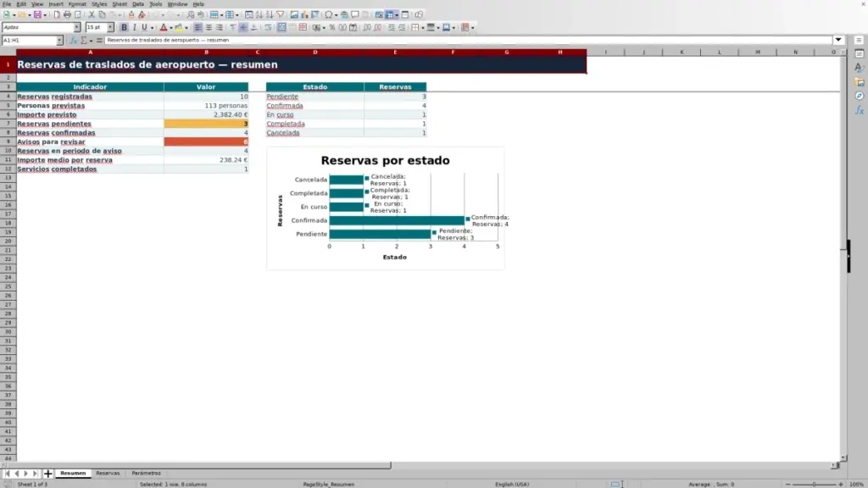Screen dimensions: 868x488
Task: Click the Name Box input field
Action: 29,41
